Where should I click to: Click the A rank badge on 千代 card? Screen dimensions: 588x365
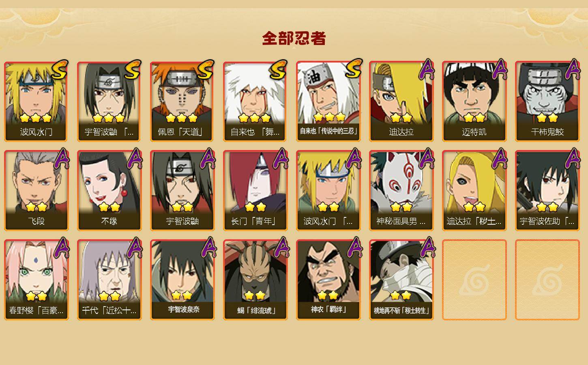135,248
